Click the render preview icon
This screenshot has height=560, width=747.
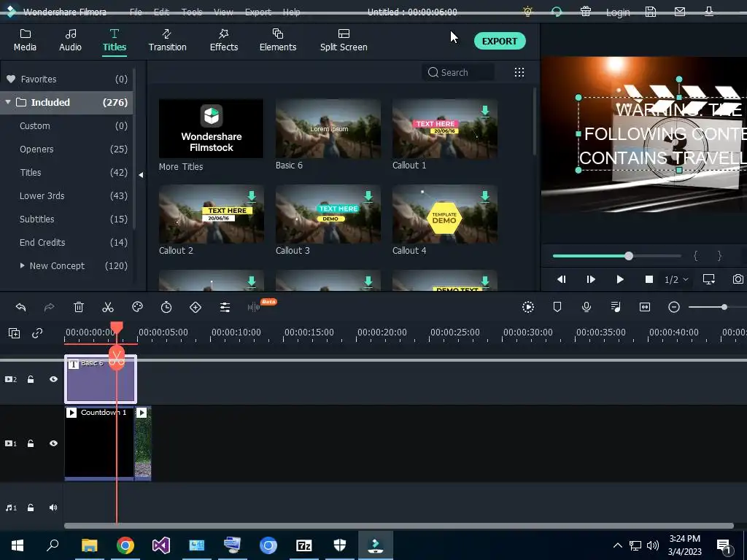(x=528, y=307)
